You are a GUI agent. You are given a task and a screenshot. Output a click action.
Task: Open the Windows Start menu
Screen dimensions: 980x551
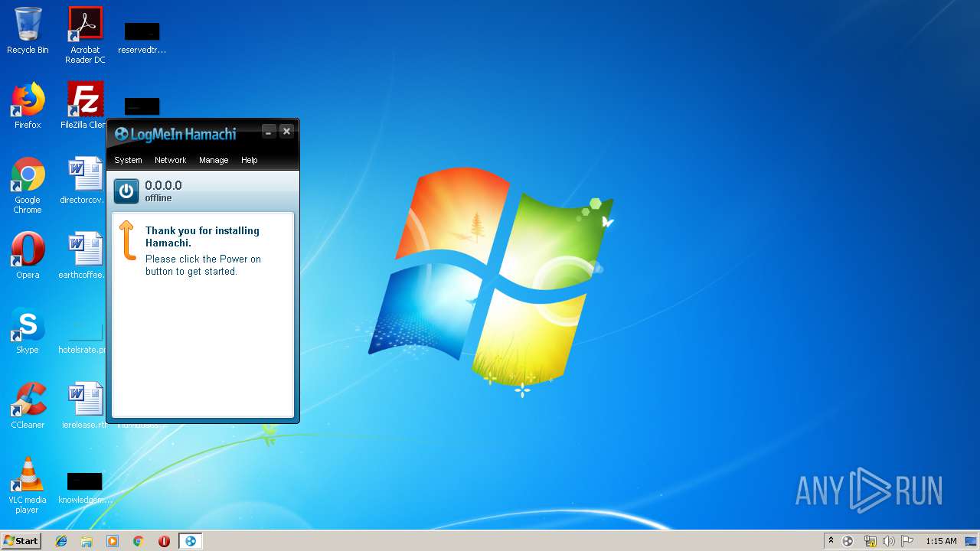[21, 540]
